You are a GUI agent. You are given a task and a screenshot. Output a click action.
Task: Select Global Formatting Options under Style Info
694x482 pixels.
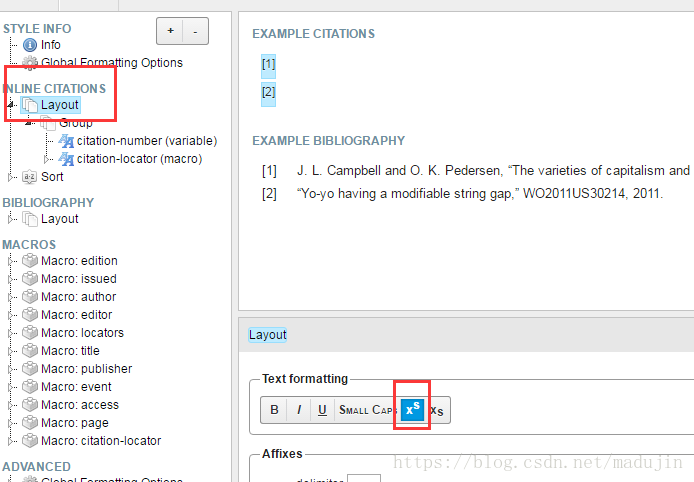112,63
